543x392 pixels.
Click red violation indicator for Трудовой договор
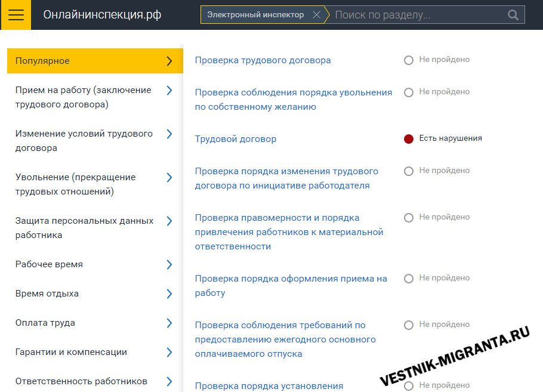(x=409, y=139)
